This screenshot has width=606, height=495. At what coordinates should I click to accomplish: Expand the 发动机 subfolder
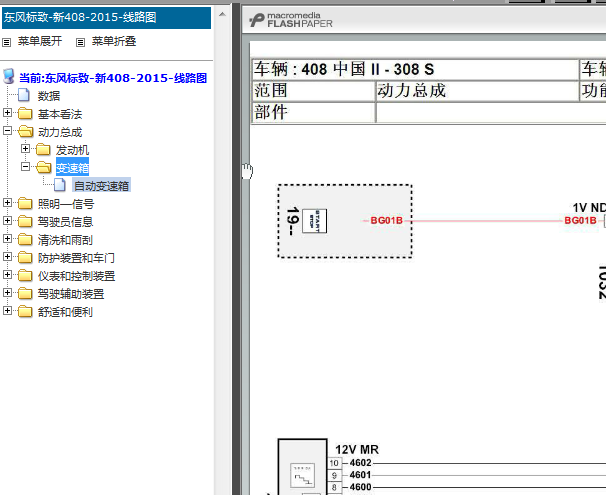[26, 149]
